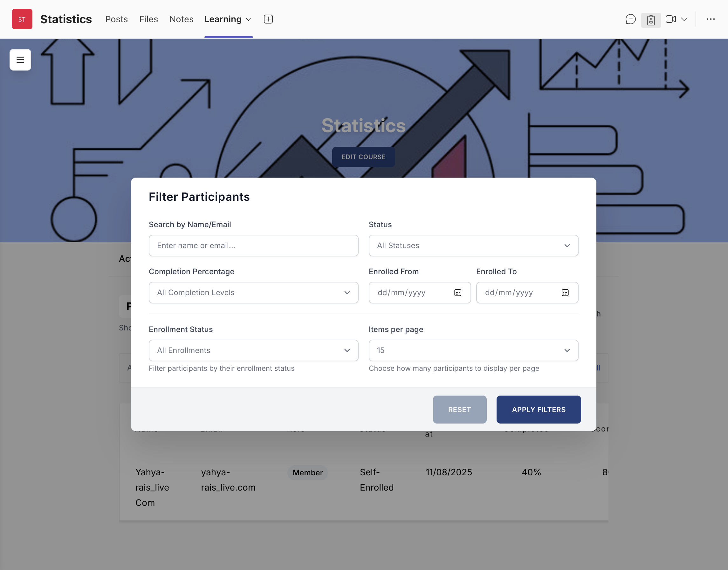Expand the All Enrollments dropdown
Image resolution: width=728 pixels, height=570 pixels.
[x=253, y=350]
